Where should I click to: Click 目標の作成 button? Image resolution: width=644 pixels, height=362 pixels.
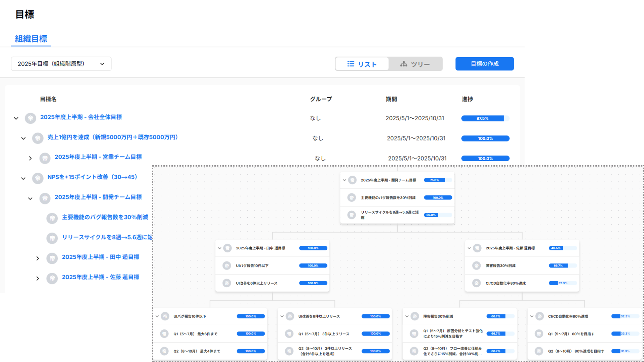click(x=484, y=64)
